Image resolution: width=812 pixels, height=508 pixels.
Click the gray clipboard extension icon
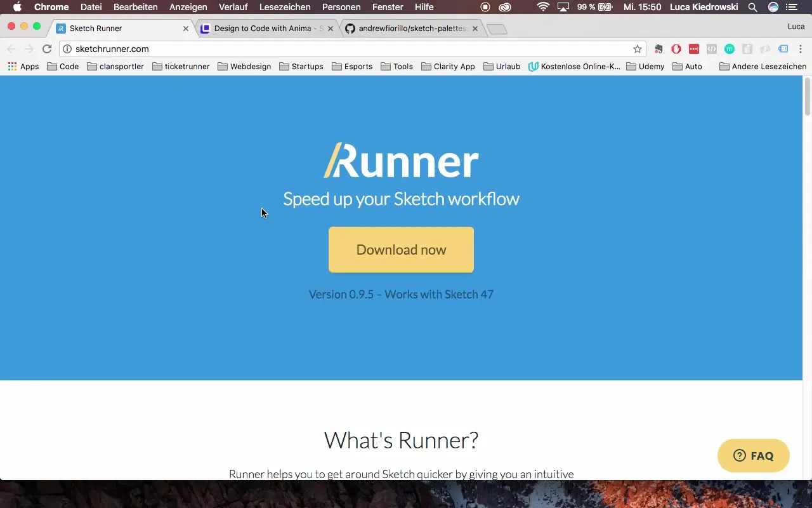[747, 49]
